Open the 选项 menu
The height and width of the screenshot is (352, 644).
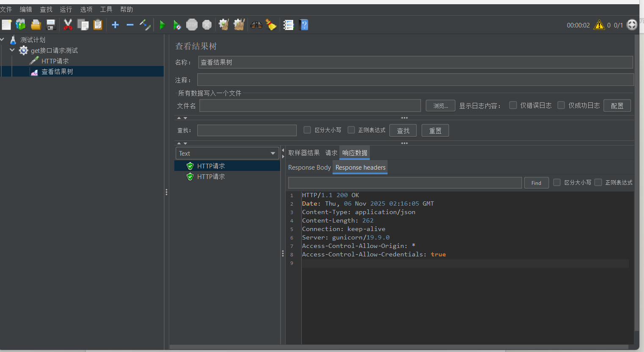[86, 9]
